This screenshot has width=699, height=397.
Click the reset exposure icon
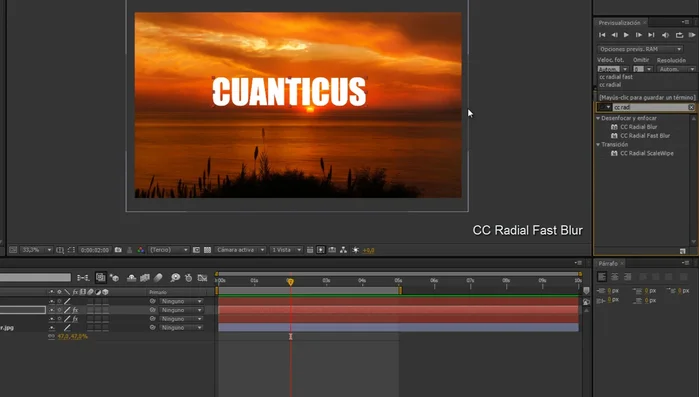[x=355, y=250]
